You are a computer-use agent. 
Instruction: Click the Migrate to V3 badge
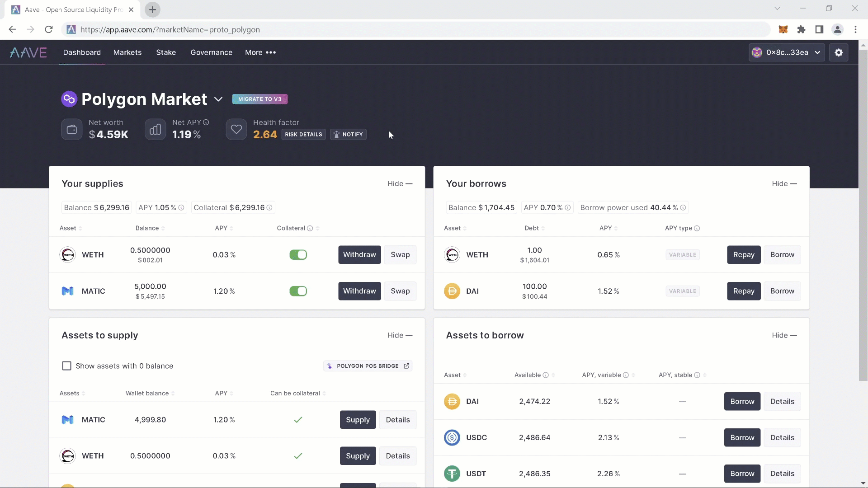(x=260, y=99)
